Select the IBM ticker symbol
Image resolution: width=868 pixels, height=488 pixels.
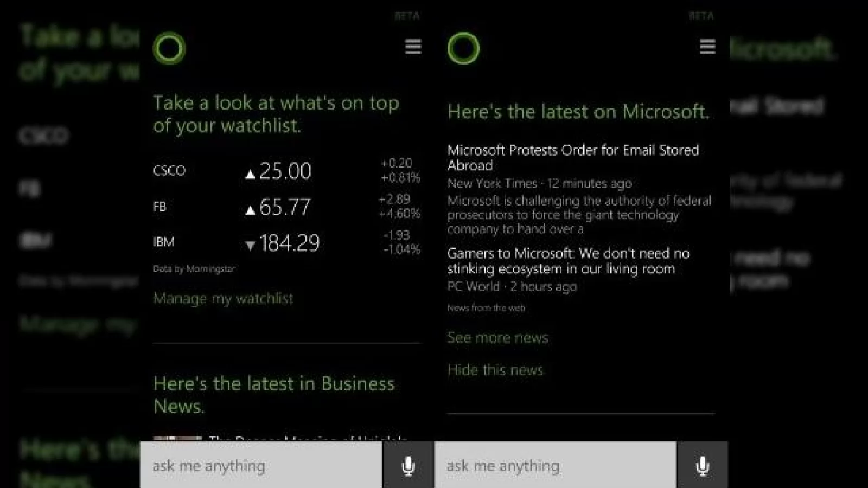click(163, 242)
